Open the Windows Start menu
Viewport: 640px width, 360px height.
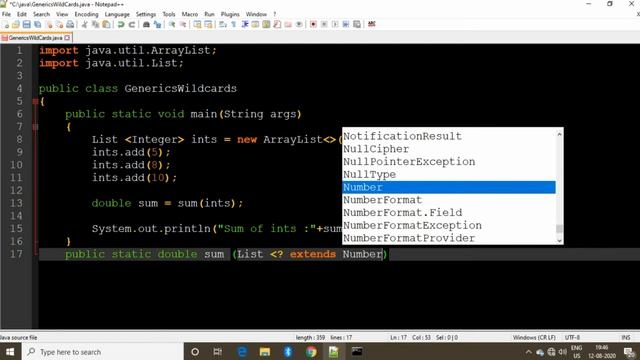click(10, 352)
